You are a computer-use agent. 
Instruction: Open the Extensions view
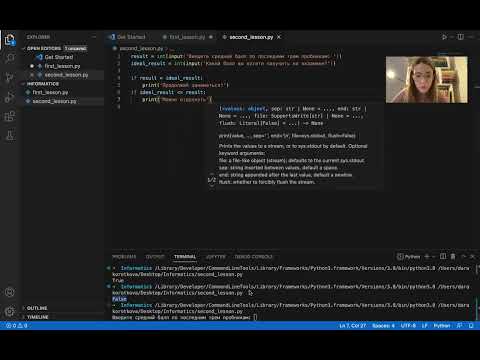coord(10,116)
